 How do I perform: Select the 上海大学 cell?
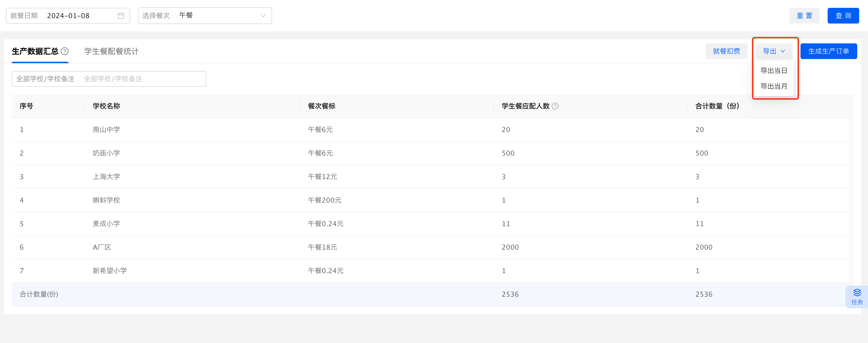tap(106, 177)
